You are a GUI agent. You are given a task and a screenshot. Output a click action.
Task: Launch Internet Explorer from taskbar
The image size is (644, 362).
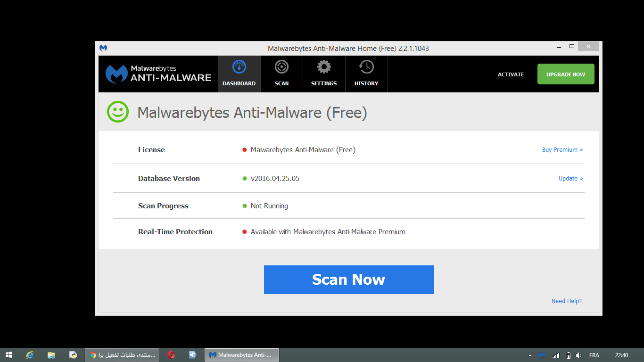tap(30, 355)
